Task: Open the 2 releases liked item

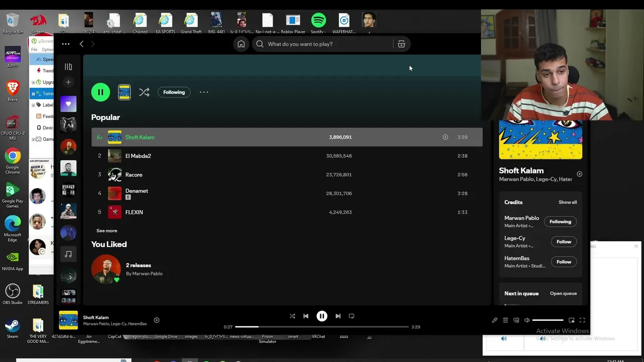Action: coord(138,265)
